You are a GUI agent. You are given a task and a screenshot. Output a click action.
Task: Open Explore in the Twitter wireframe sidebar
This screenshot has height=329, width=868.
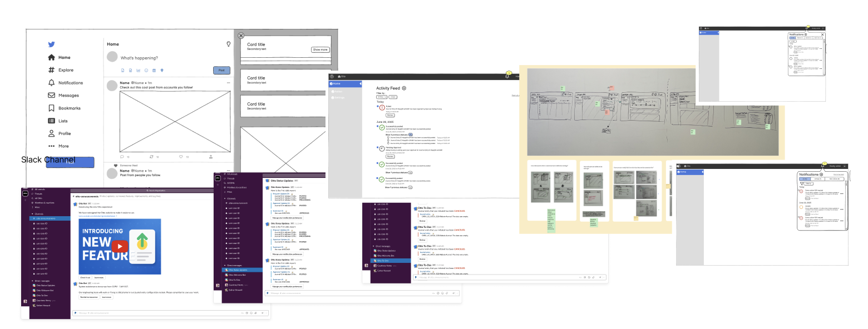coord(60,70)
